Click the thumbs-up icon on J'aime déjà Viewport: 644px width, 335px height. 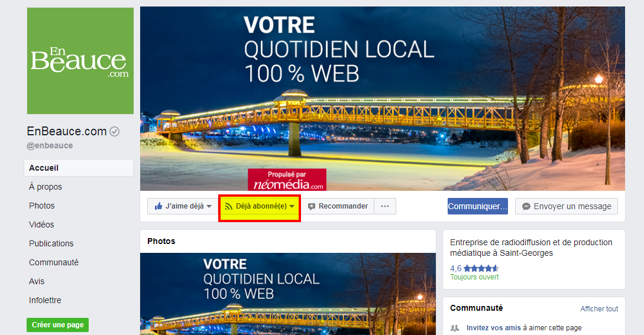(x=158, y=206)
